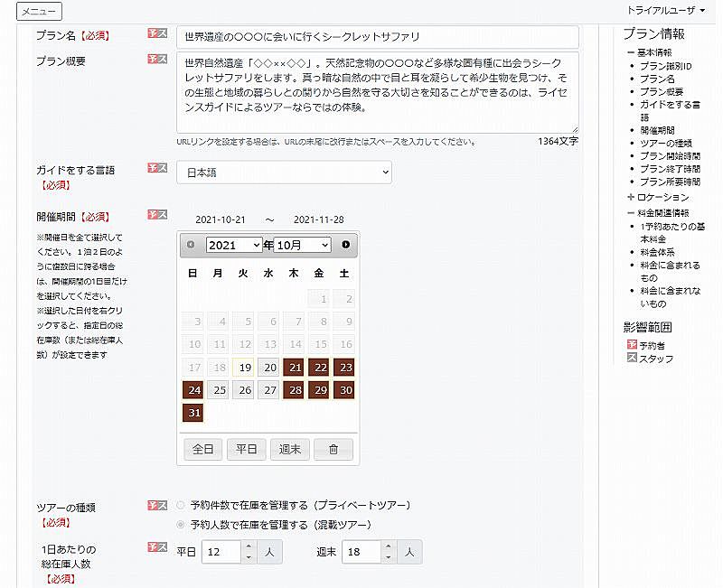Open the トライアルユーザ user menu
This screenshot has height=588, width=723.
pyautogui.click(x=665, y=10)
